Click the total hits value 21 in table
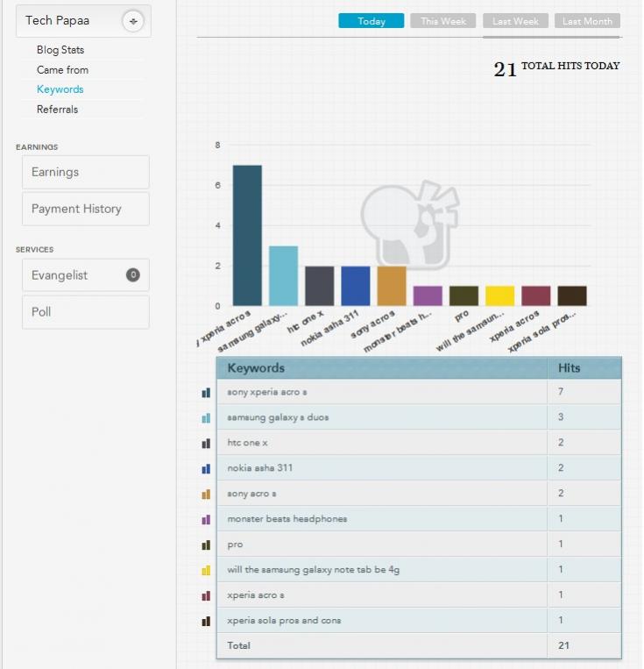The image size is (644, 669). (563, 645)
